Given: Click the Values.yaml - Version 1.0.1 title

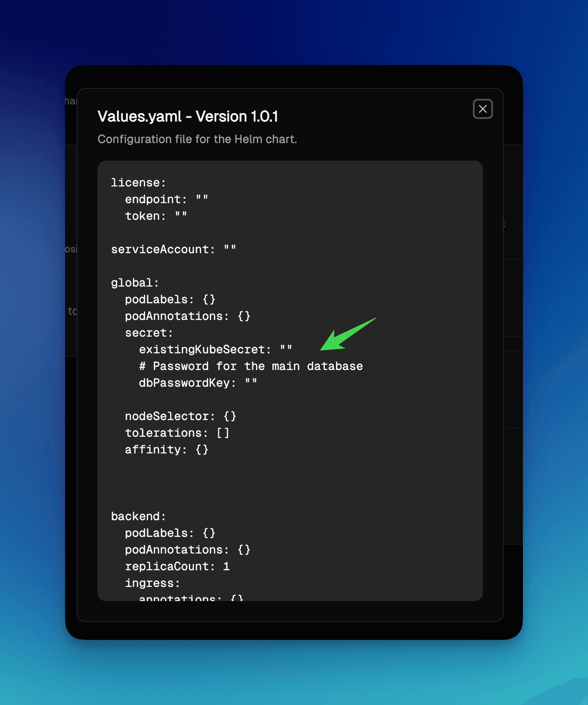Looking at the screenshot, I should click(x=188, y=116).
